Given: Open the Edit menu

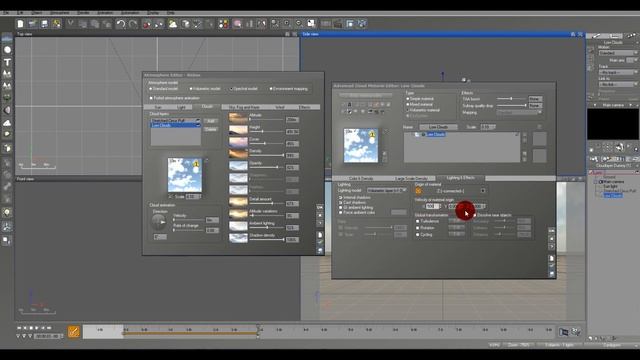Looking at the screenshot, I should pyautogui.click(x=20, y=13).
